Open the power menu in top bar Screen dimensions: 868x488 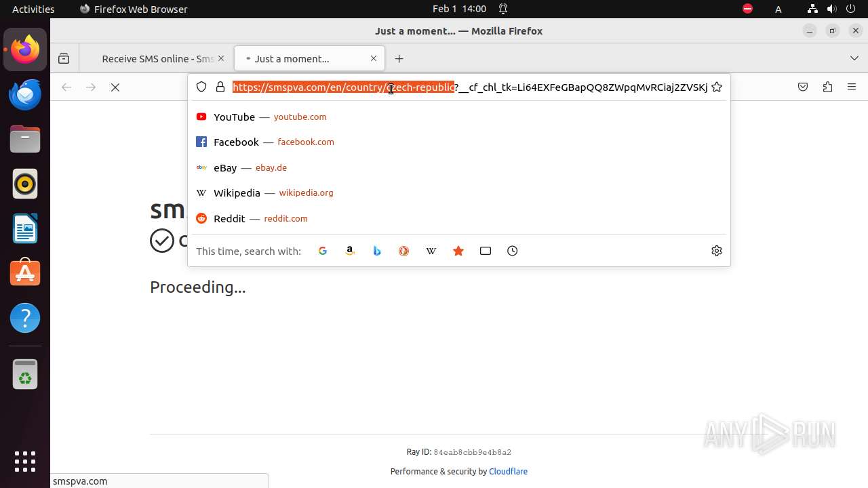[x=851, y=9]
